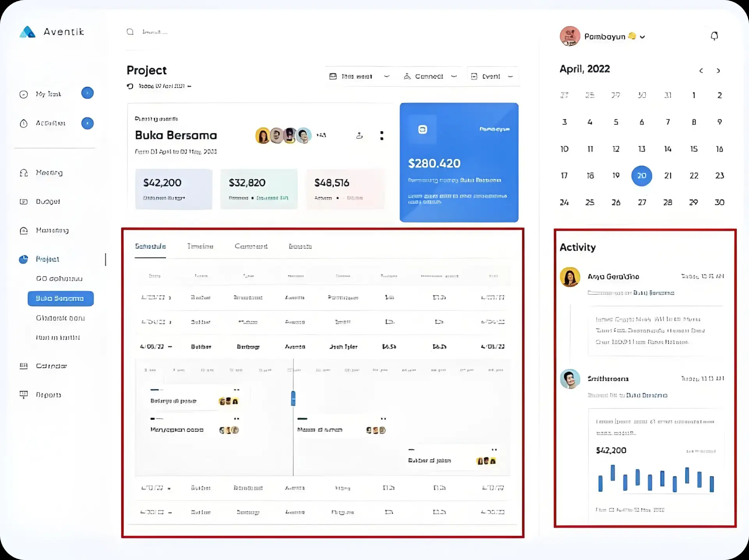The width and height of the screenshot is (749, 560).
Task: Select April 27 in the calendar
Action: 642,203
